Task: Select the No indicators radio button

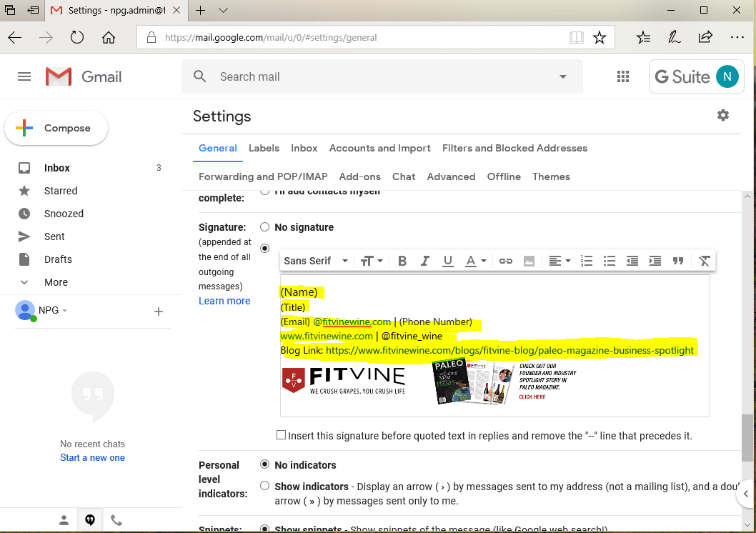Action: (264, 464)
